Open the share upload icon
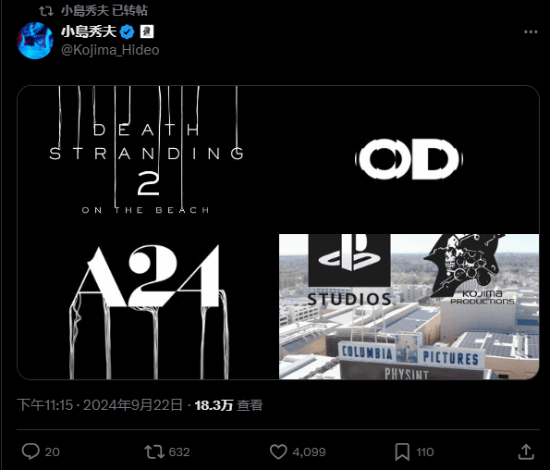The image size is (550, 470). pos(526,452)
